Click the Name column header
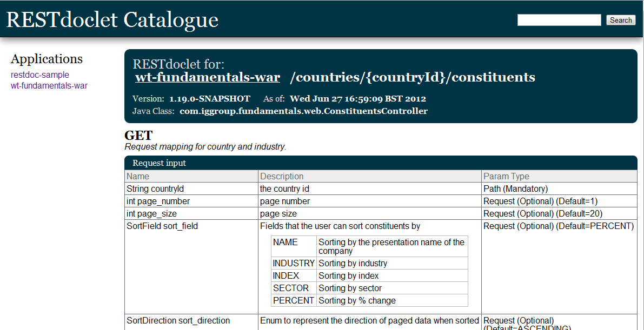 click(138, 177)
